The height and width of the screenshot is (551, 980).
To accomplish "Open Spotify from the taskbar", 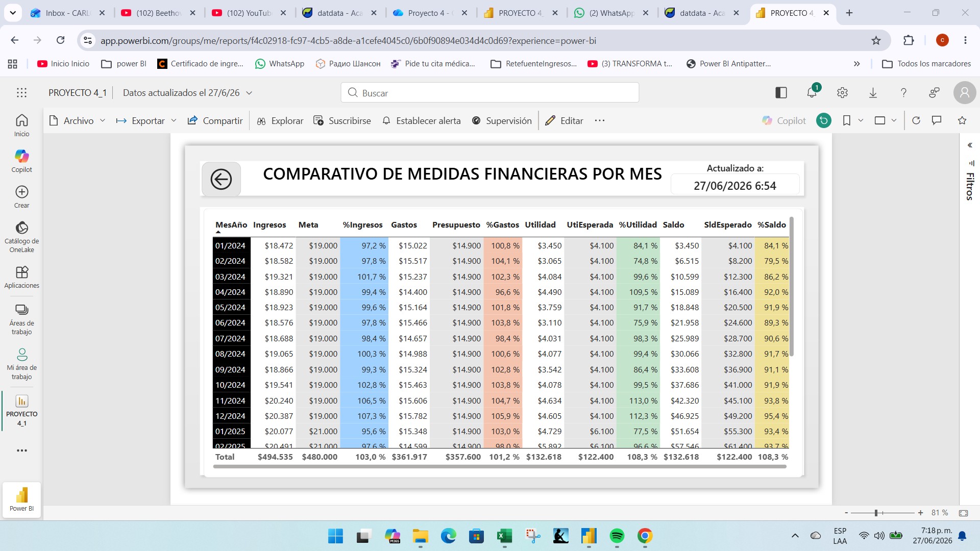I will point(617,536).
